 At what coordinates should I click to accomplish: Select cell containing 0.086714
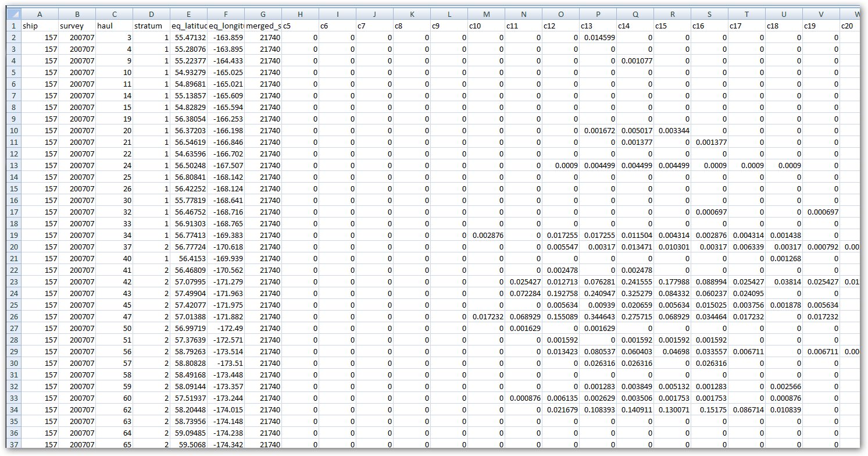click(746, 409)
